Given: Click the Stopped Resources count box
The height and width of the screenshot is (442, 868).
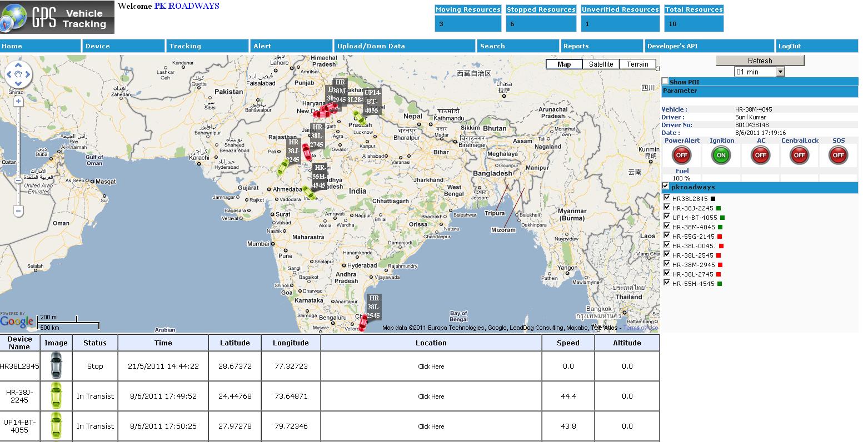Looking at the screenshot, I should coord(541,24).
